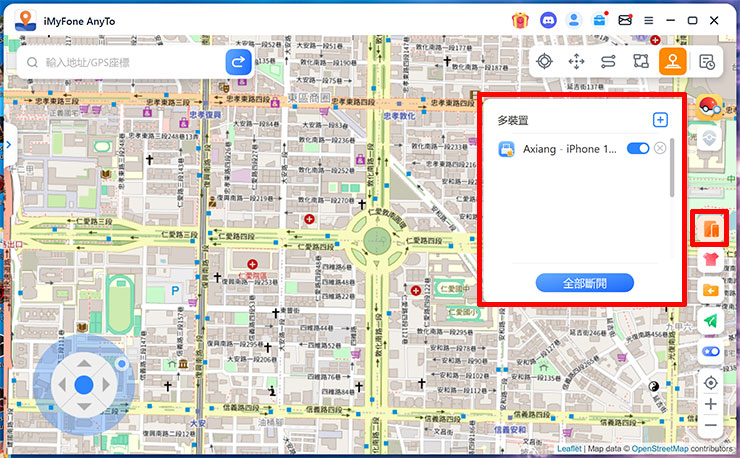This screenshot has height=458, width=740.
Task: Open the mail messages icon
Action: click(x=625, y=20)
